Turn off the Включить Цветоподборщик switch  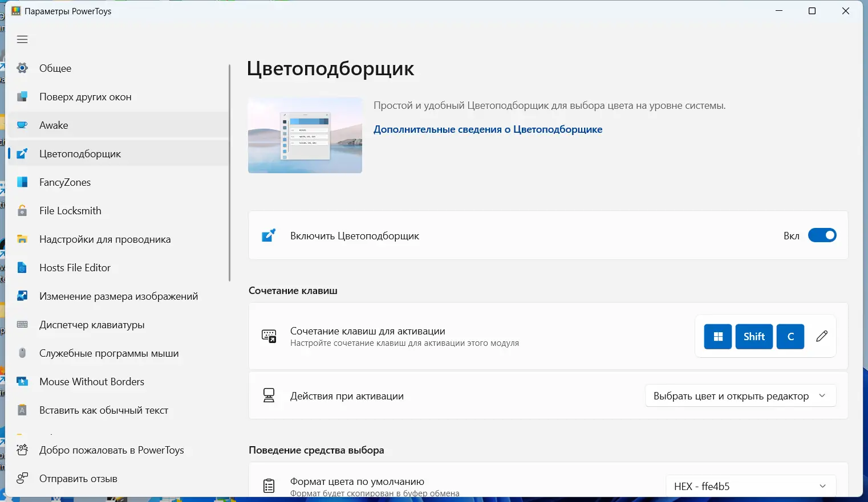tap(822, 235)
